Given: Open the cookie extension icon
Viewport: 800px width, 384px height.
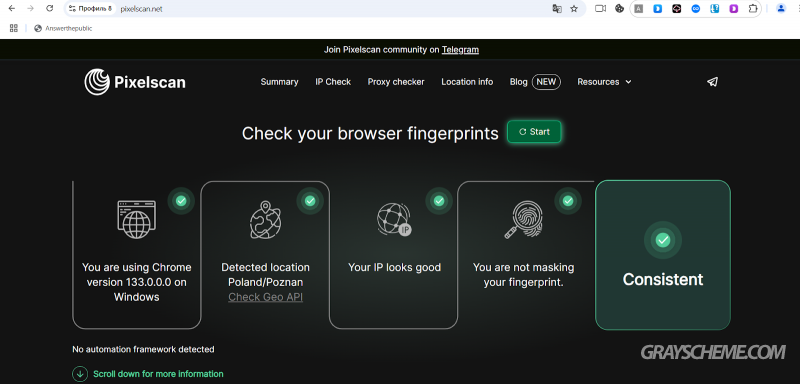Looking at the screenshot, I should [x=619, y=9].
